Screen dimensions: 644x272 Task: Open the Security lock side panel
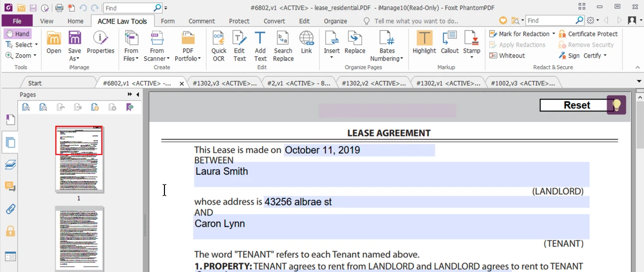tap(10, 231)
